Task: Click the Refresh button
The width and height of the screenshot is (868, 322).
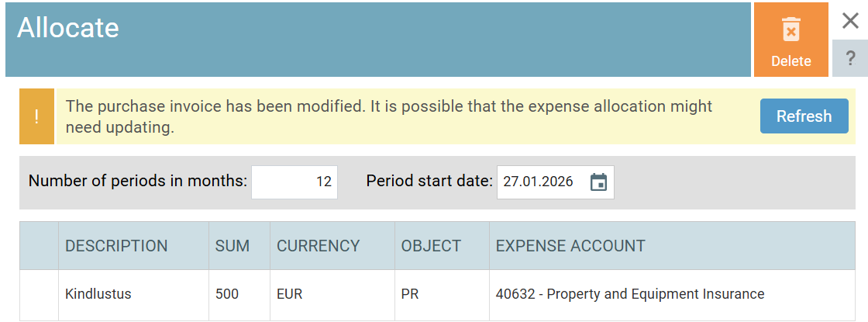Action: (804, 116)
